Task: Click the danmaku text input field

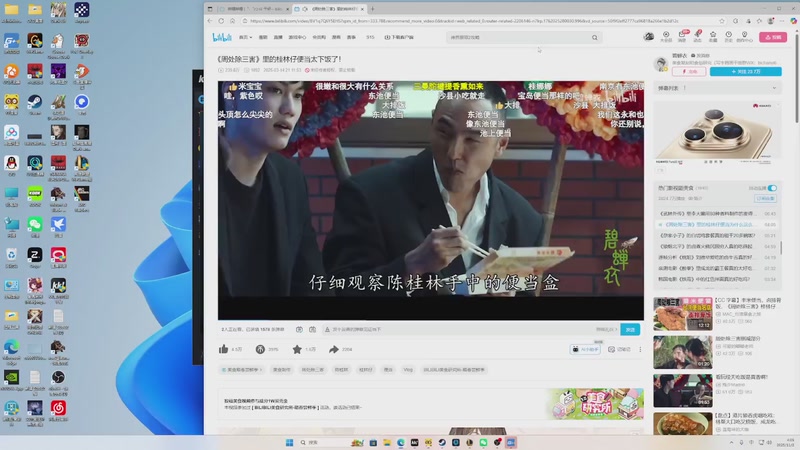Action: 459,330
